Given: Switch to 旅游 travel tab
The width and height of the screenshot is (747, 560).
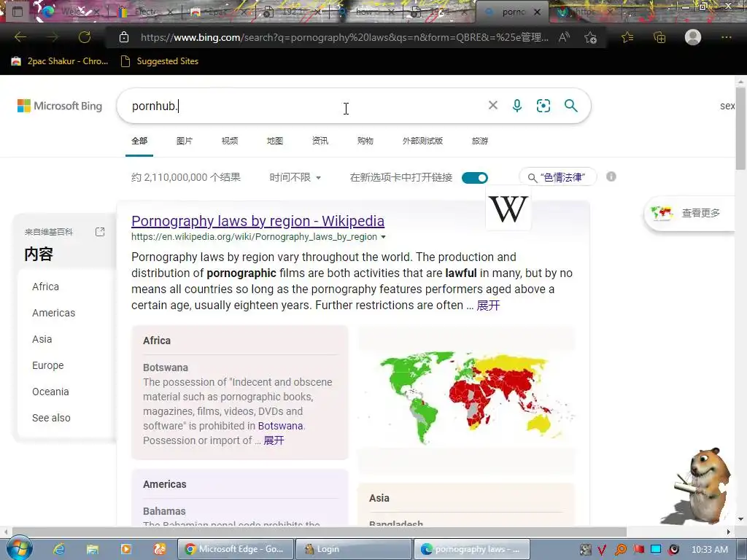Looking at the screenshot, I should pyautogui.click(x=480, y=141).
